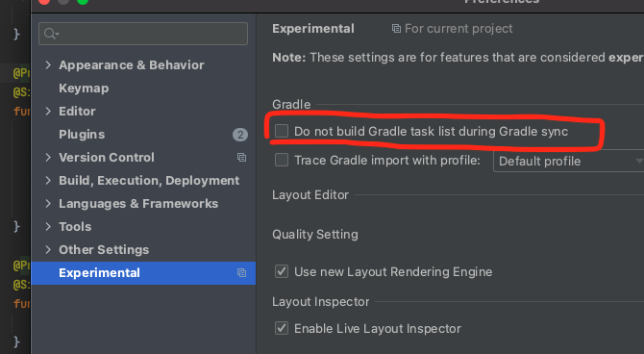Open Appearance & Behavior settings
644x354 pixels.
click(132, 65)
